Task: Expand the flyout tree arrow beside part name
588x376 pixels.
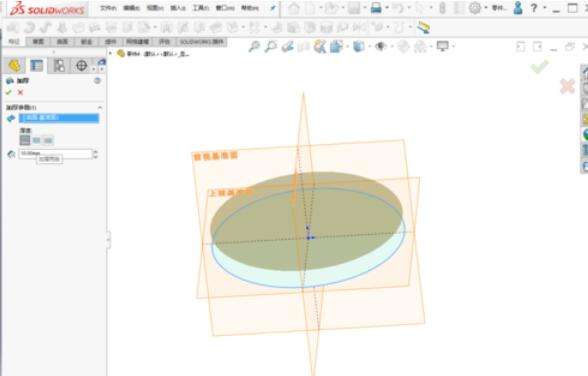Action: click(110, 54)
